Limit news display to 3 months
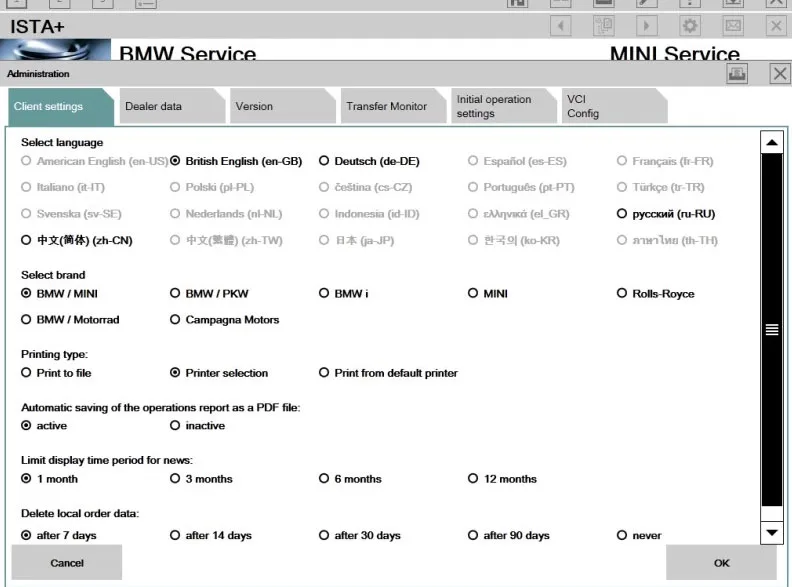The height and width of the screenshot is (587, 792). (x=201, y=478)
